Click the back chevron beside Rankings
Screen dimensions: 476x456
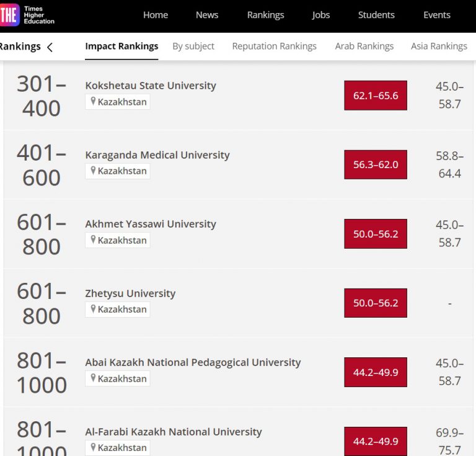(x=50, y=47)
